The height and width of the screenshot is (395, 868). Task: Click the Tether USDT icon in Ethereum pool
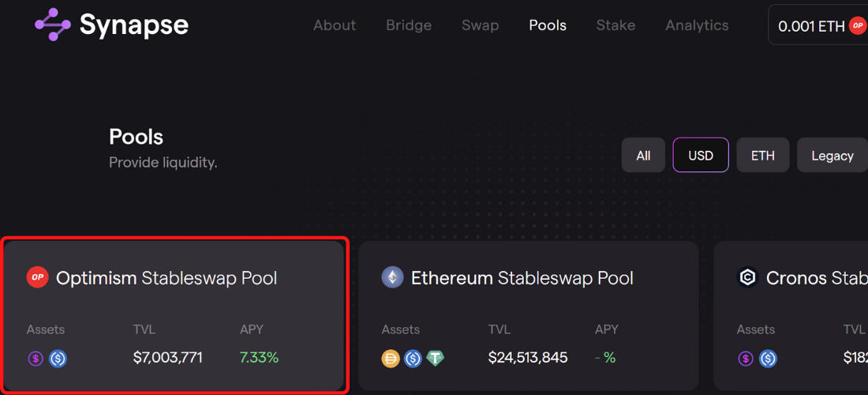click(x=435, y=359)
